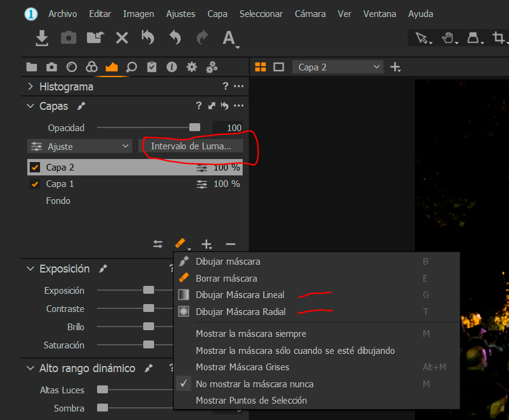Select the Crop tool
The image size is (509, 420).
(500, 38)
